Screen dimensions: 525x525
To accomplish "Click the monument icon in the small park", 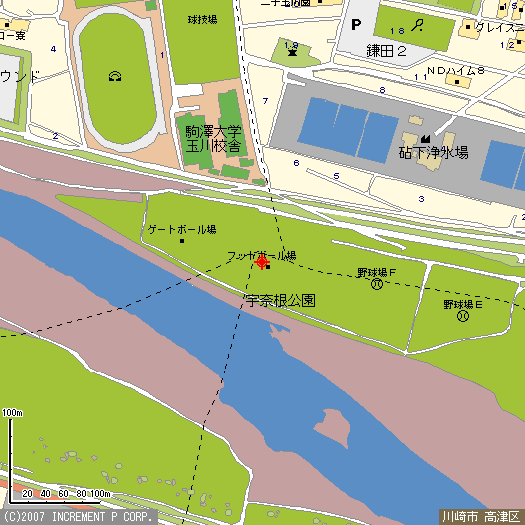I will click(x=292, y=52).
